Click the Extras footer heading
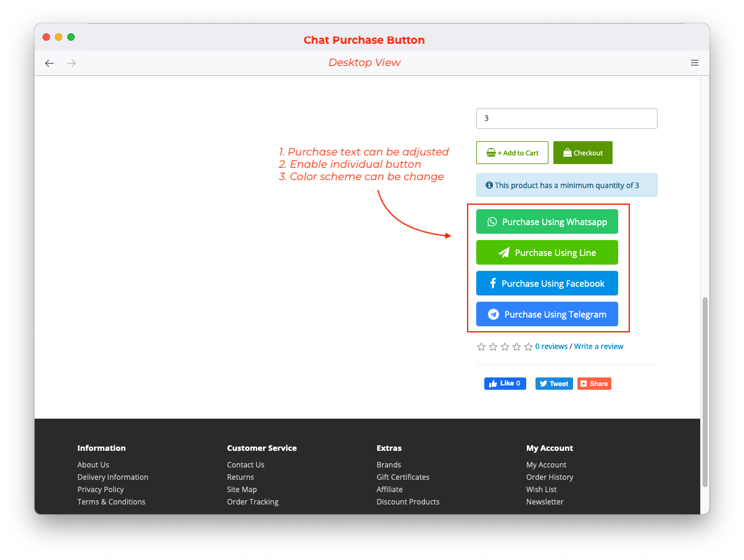The image size is (744, 560). point(389,448)
